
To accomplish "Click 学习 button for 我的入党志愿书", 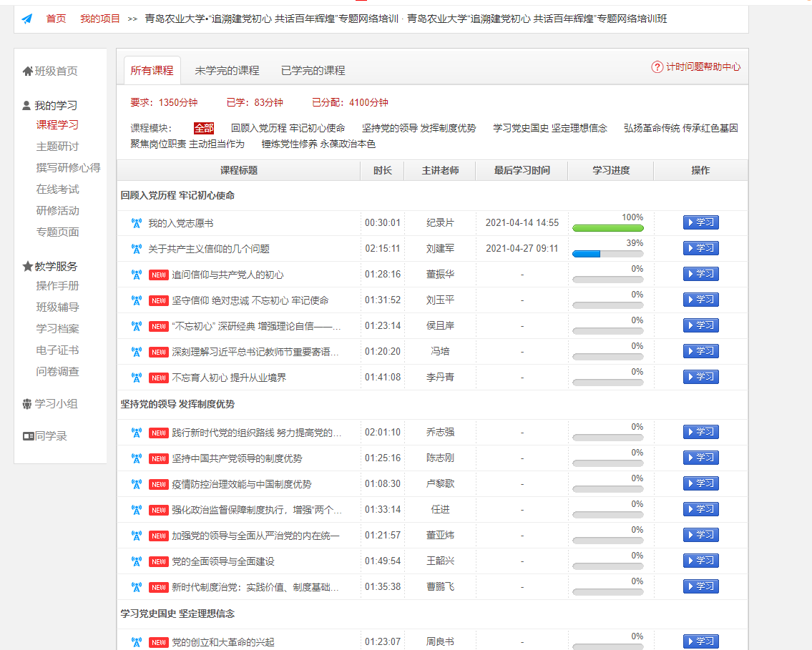I will [700, 222].
